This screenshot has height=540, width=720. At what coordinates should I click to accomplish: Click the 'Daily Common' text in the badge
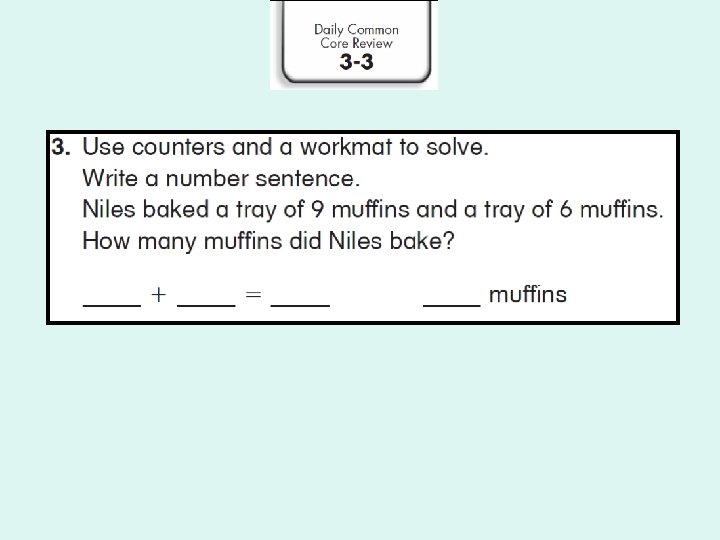tap(356, 30)
